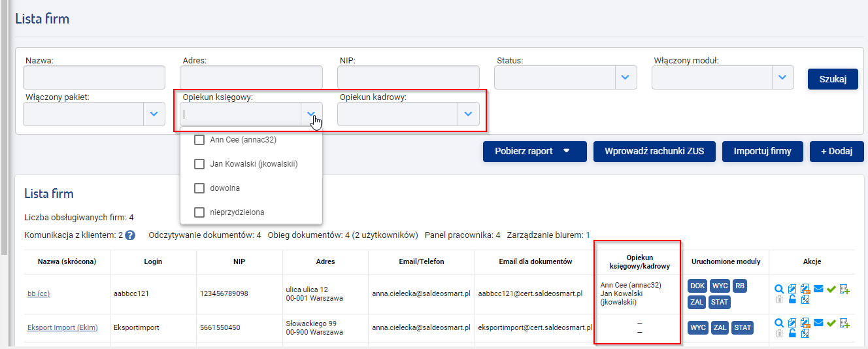Image resolution: width=868 pixels, height=349 pixels.
Task: Expand the Włączony pakiet dropdown
Action: tap(94, 114)
